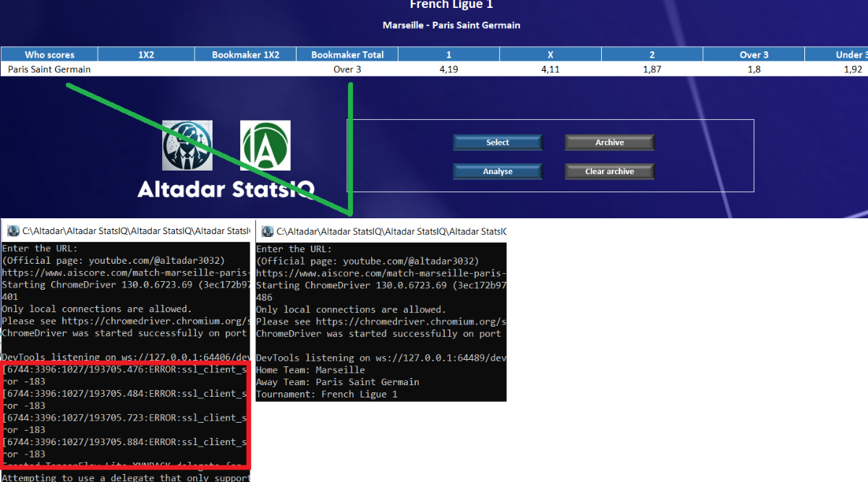Click the title bar icon of the SSL-errors console
The width and height of the screenshot is (868, 482).
13,231
